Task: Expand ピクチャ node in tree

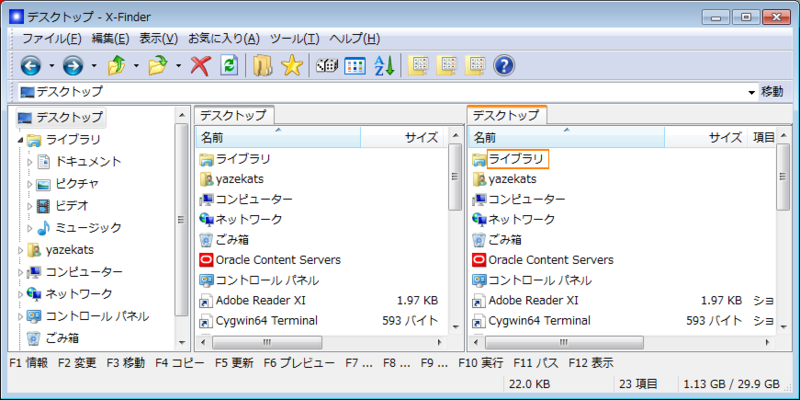Action: (x=30, y=184)
